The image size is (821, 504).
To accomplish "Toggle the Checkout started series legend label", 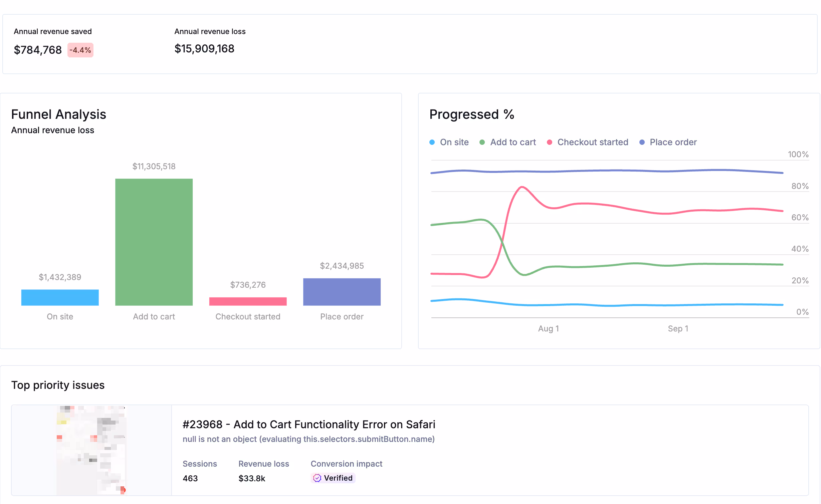I will point(593,142).
